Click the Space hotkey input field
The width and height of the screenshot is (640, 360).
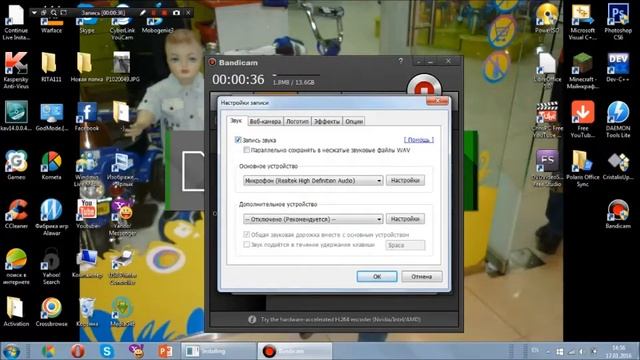click(x=405, y=245)
